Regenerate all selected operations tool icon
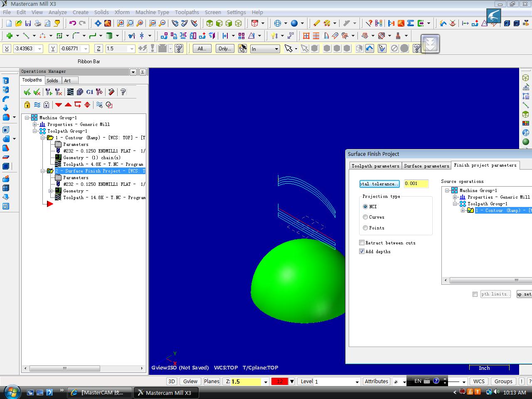 49,92
